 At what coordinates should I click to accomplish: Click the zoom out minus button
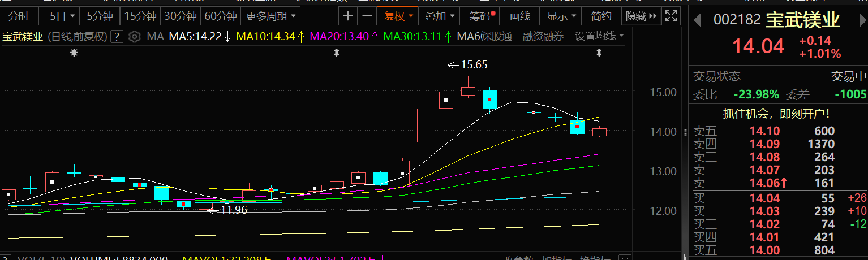(367, 16)
